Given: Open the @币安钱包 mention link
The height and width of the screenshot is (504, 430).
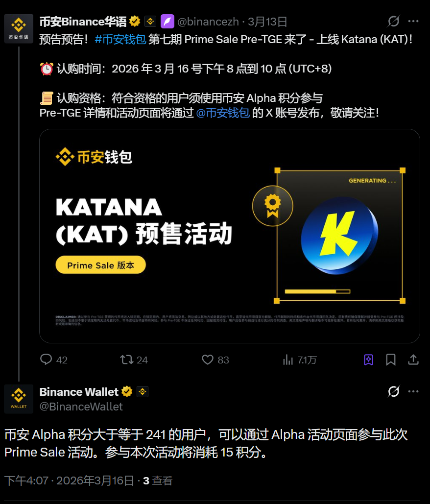Looking at the screenshot, I should tap(223, 113).
